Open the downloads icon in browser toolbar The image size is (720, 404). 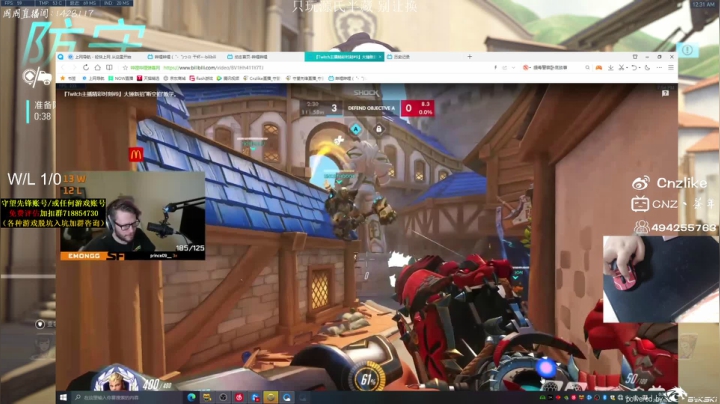tap(611, 67)
